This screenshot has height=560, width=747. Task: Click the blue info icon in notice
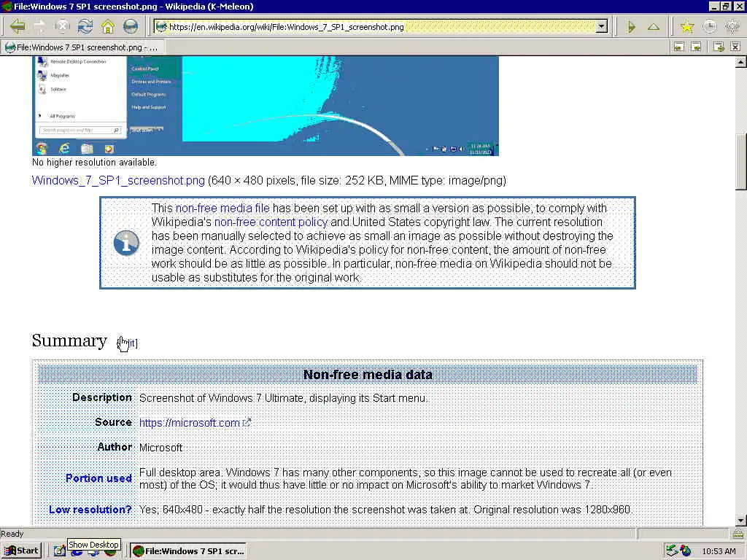pyautogui.click(x=126, y=243)
